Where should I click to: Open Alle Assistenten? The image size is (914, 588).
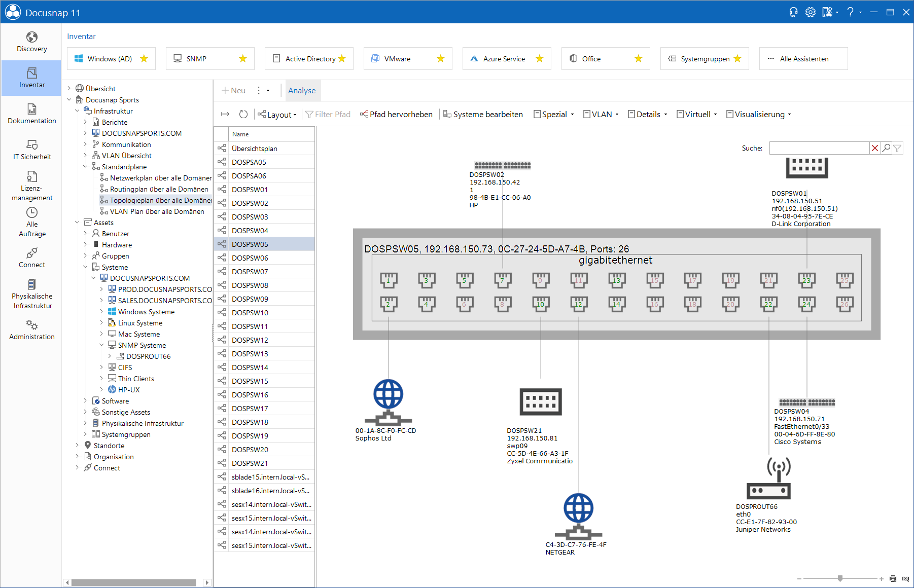803,59
